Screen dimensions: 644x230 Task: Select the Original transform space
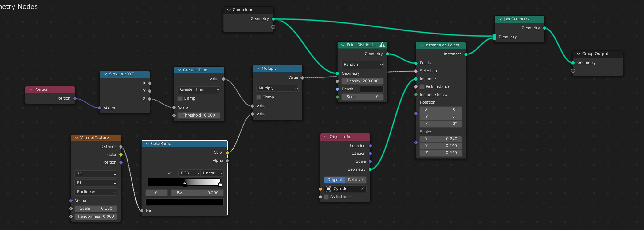click(x=334, y=180)
